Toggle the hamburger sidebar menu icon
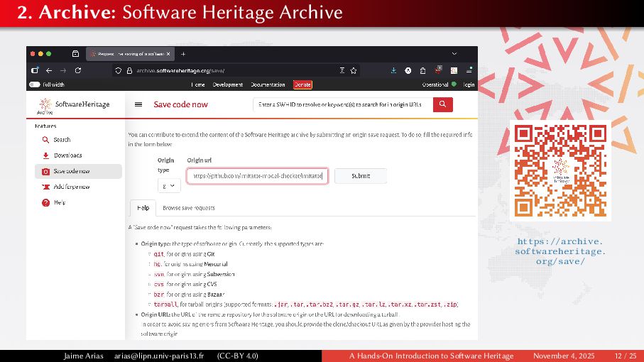644x362 pixels. [x=138, y=104]
